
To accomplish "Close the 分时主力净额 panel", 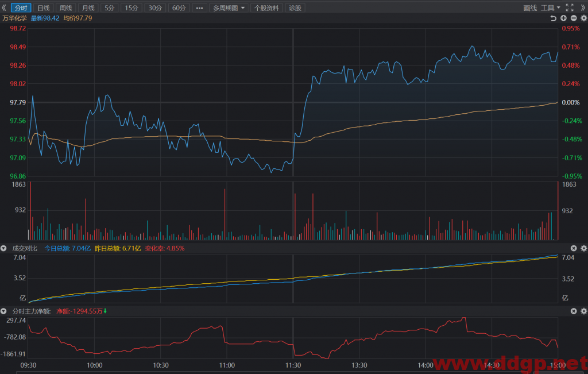I will (x=574, y=311).
